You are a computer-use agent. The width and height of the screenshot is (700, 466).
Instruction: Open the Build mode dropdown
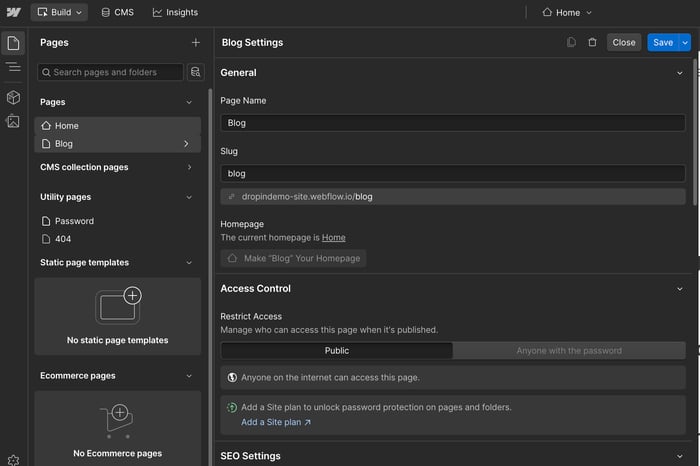coord(59,12)
